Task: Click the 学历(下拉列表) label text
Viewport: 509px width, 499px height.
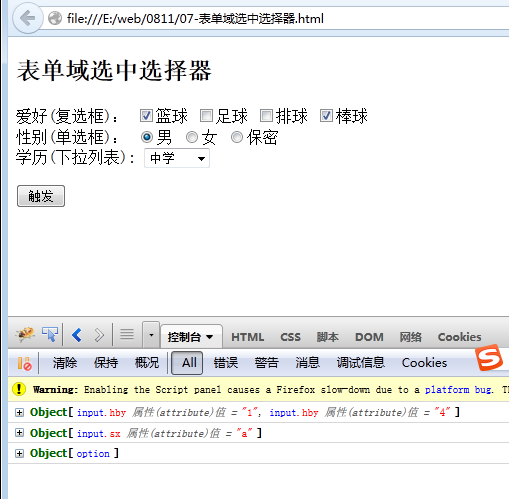Action: [x=75, y=157]
